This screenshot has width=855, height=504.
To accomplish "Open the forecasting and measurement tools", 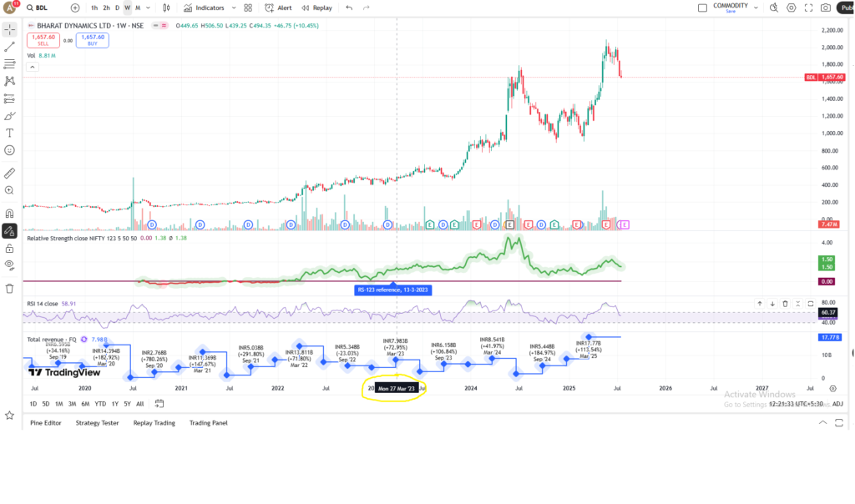I will tap(9, 98).
